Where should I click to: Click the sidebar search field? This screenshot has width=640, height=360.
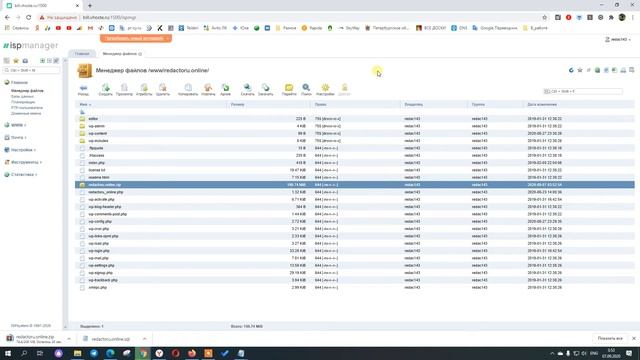pos(31,70)
